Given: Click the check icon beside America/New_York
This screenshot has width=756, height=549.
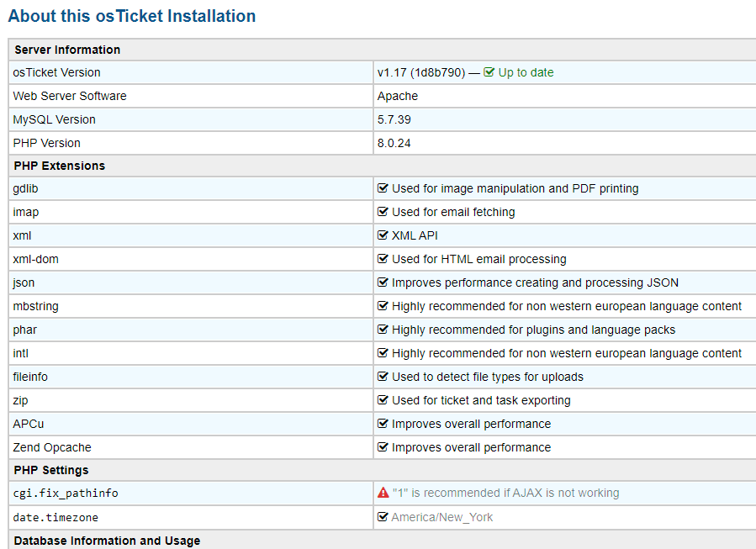Looking at the screenshot, I should [x=383, y=517].
